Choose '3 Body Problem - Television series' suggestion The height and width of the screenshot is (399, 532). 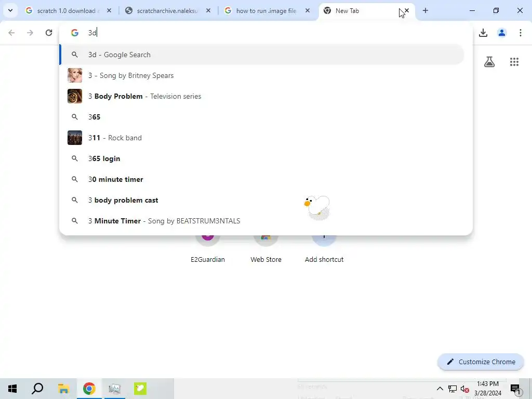pyautogui.click(x=262, y=96)
